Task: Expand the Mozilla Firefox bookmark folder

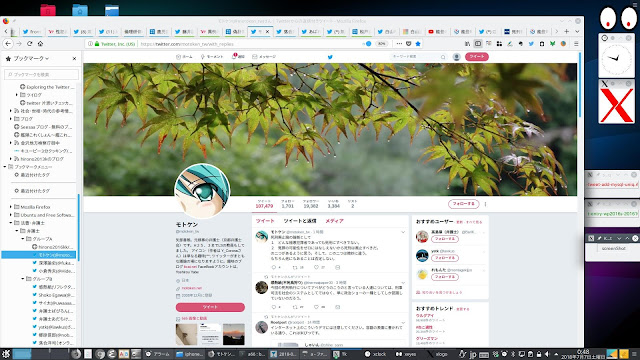Action: tap(11, 207)
